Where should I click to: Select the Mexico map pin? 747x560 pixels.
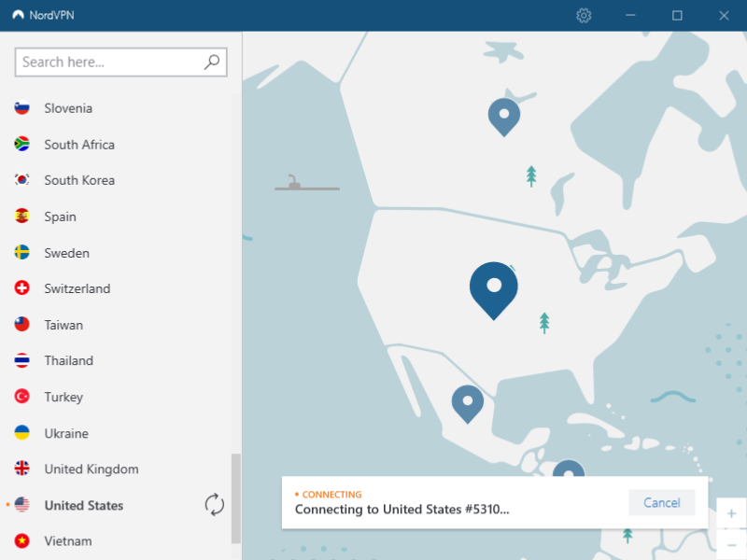(468, 404)
